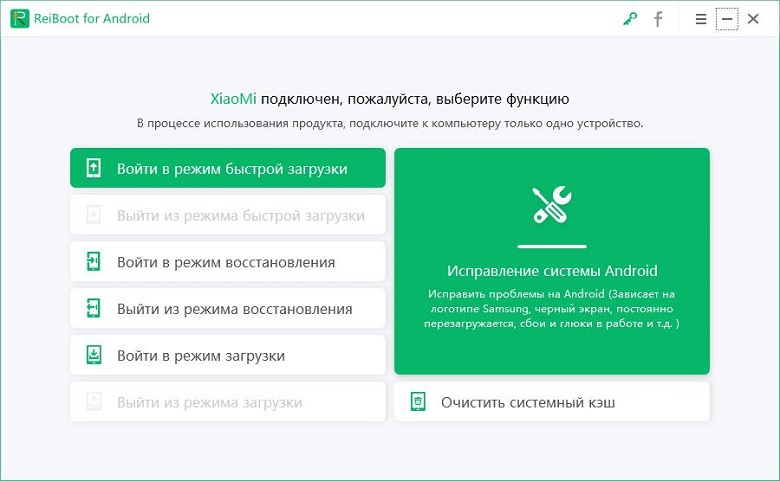The width and height of the screenshot is (780, 481).
Task: Close the ReiBoot for Android window
Action: tap(753, 19)
